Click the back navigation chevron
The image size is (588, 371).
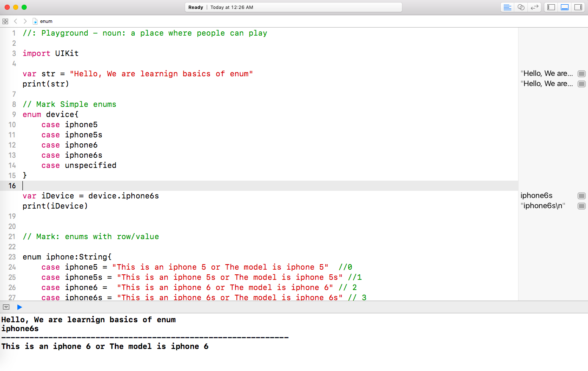pyautogui.click(x=15, y=21)
